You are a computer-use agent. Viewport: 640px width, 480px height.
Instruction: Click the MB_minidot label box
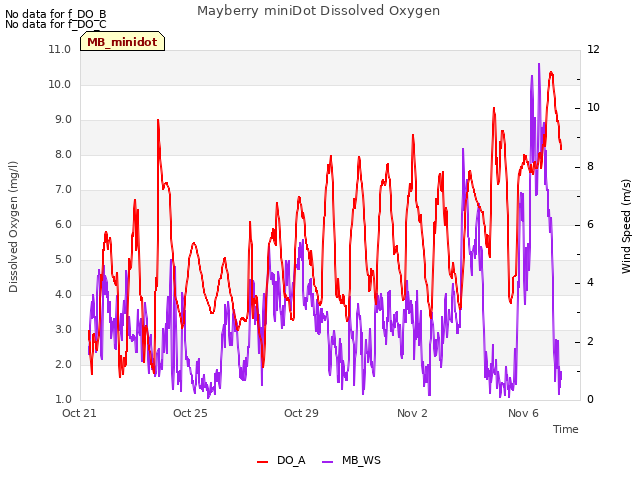(122, 42)
